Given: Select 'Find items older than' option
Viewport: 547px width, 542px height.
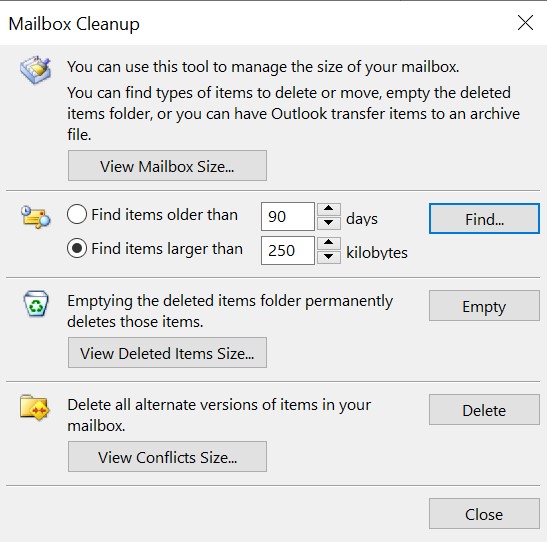Looking at the screenshot, I should 77,214.
